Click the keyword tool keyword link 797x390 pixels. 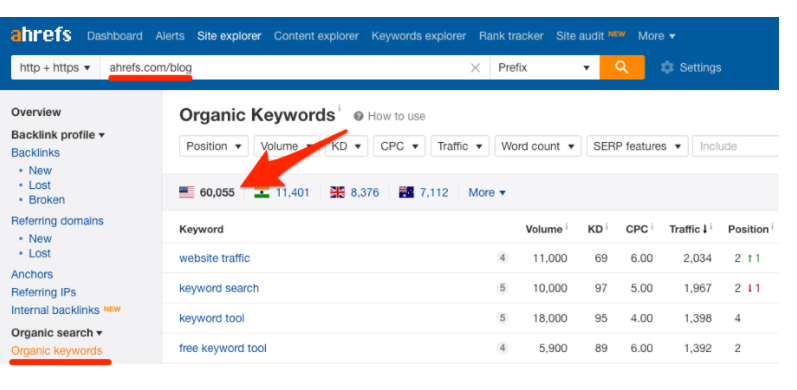click(x=212, y=318)
